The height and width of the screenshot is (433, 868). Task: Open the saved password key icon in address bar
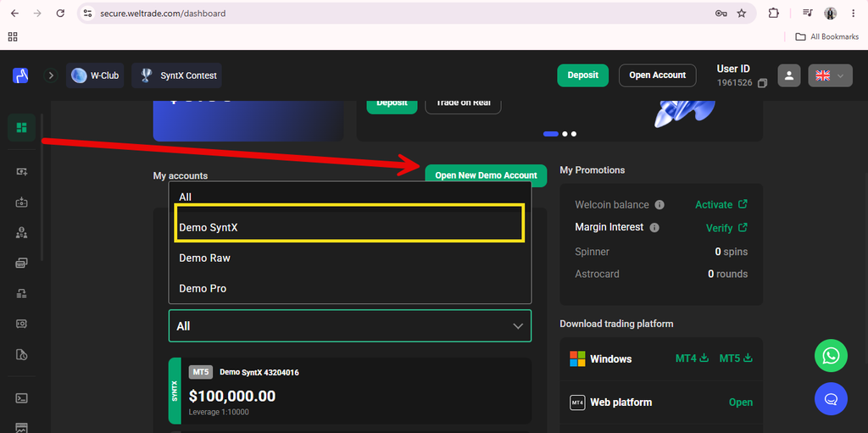(x=721, y=14)
